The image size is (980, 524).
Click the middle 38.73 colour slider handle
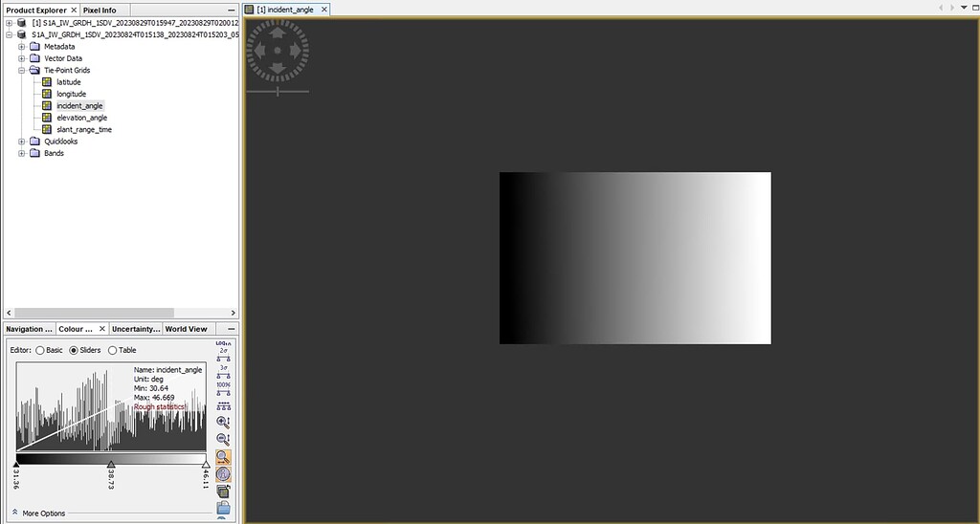pos(111,465)
